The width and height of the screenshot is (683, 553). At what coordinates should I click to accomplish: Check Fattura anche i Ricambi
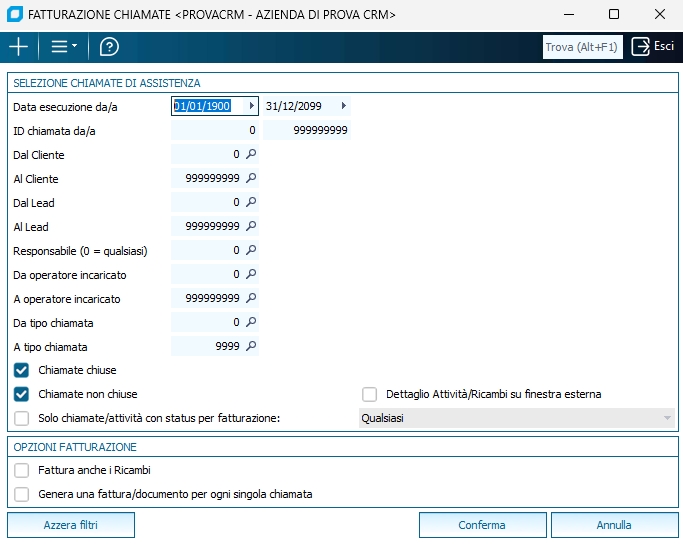coord(21,470)
